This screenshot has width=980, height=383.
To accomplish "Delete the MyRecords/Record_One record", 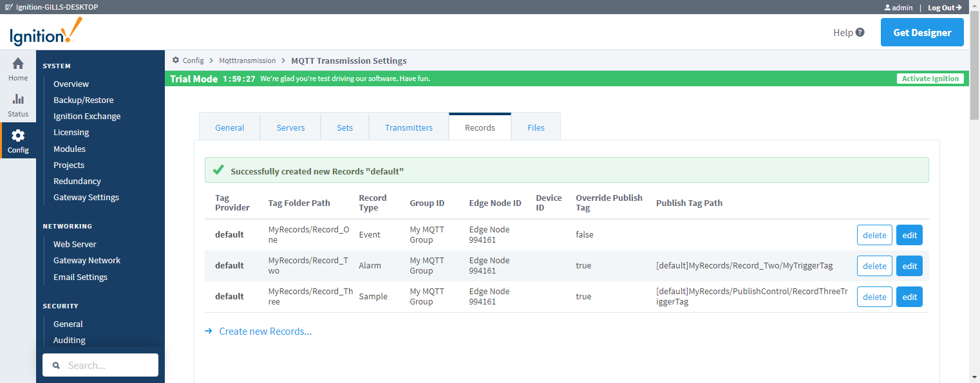I will point(874,235).
